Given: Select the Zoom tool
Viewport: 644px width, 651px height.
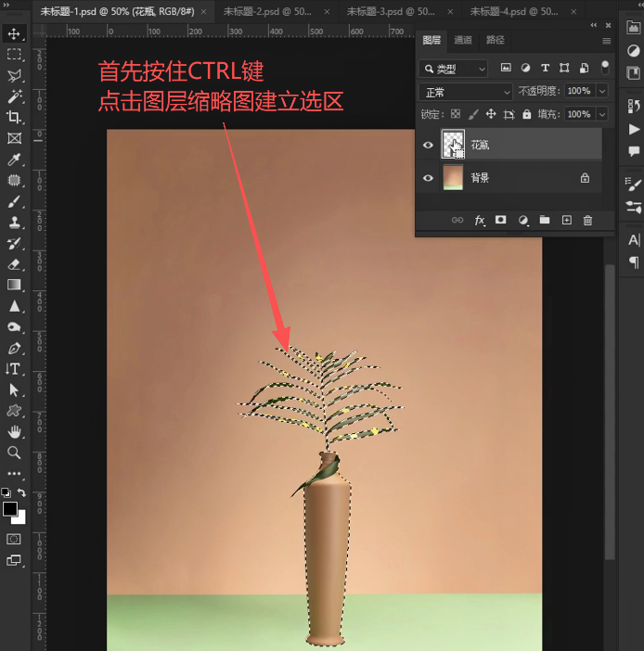Looking at the screenshot, I should coord(14,453).
